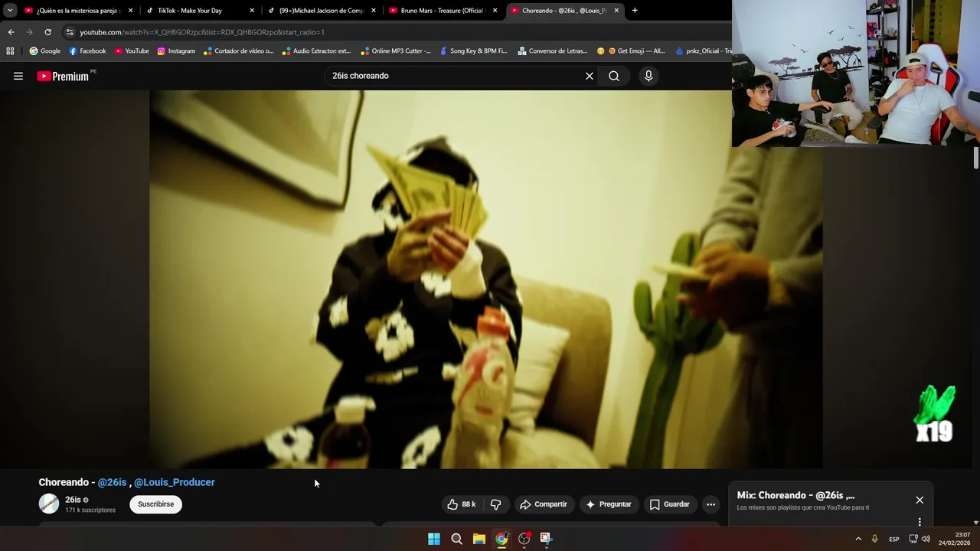Click the tray microphone indicator
Image resolution: width=980 pixels, height=551 pixels.
tap(874, 540)
